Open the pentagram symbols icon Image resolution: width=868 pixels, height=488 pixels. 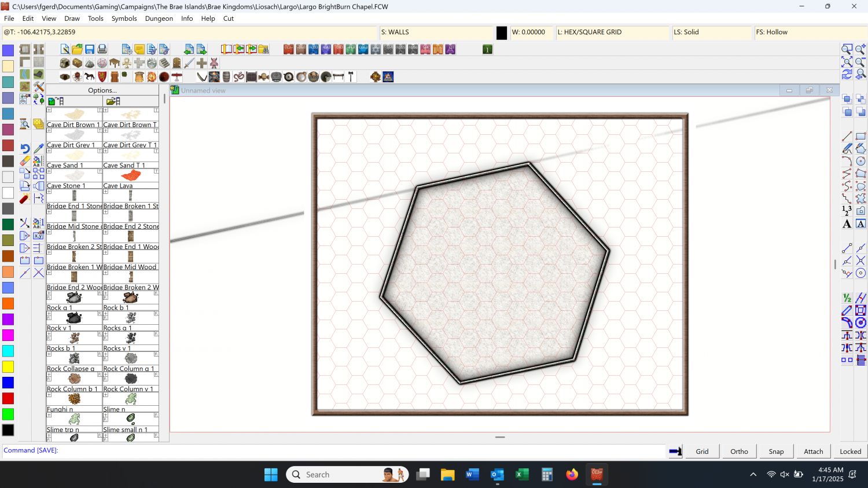(x=102, y=63)
